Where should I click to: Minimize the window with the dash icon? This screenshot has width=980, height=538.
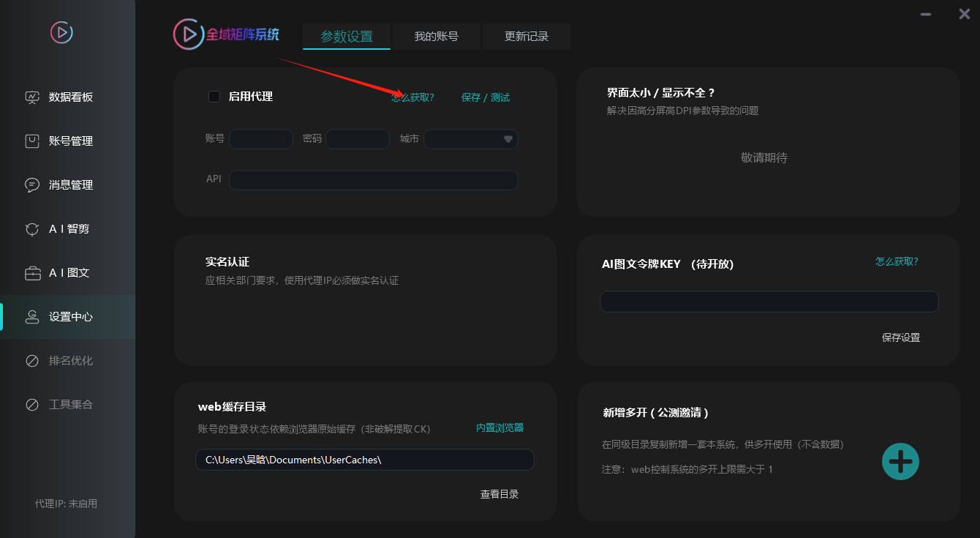pyautogui.click(x=927, y=14)
